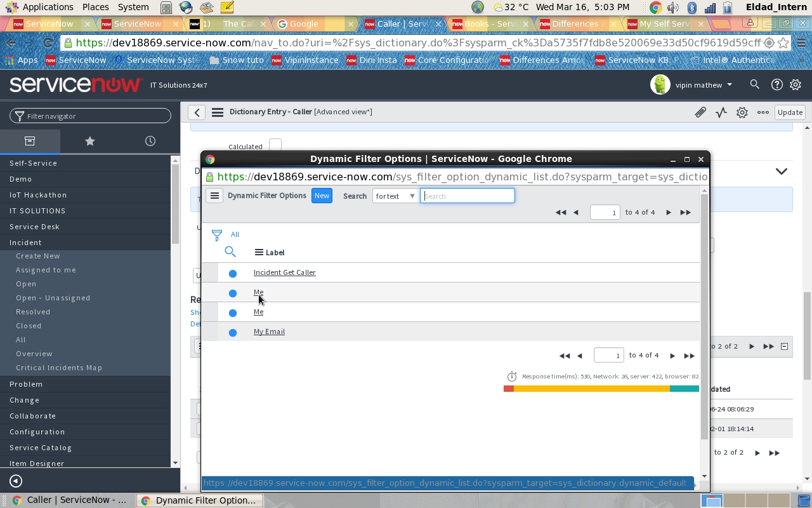Image resolution: width=812 pixels, height=508 pixels.
Task: Go to last page using double arrow below My Email
Action: [690, 356]
